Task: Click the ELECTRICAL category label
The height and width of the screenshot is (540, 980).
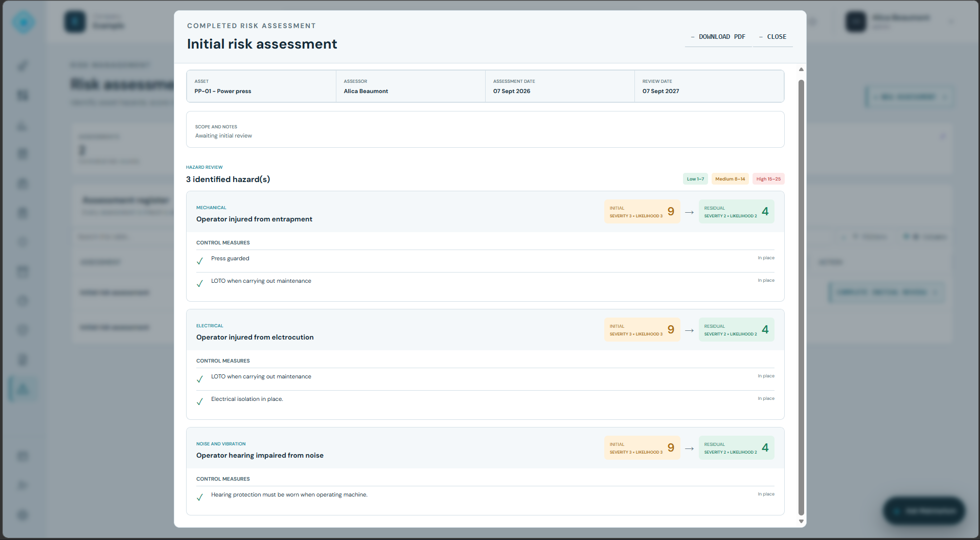Action: 210,326
